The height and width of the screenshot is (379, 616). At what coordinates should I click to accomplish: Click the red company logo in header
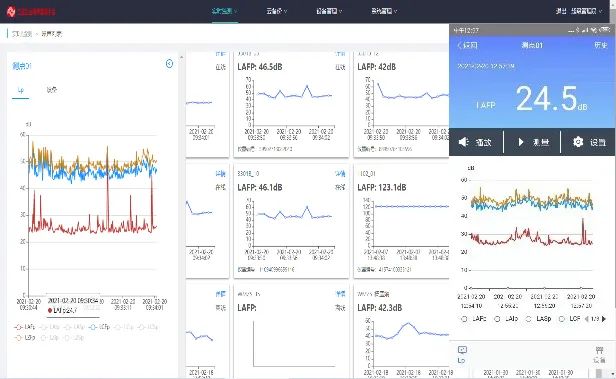pyautogui.click(x=31, y=11)
